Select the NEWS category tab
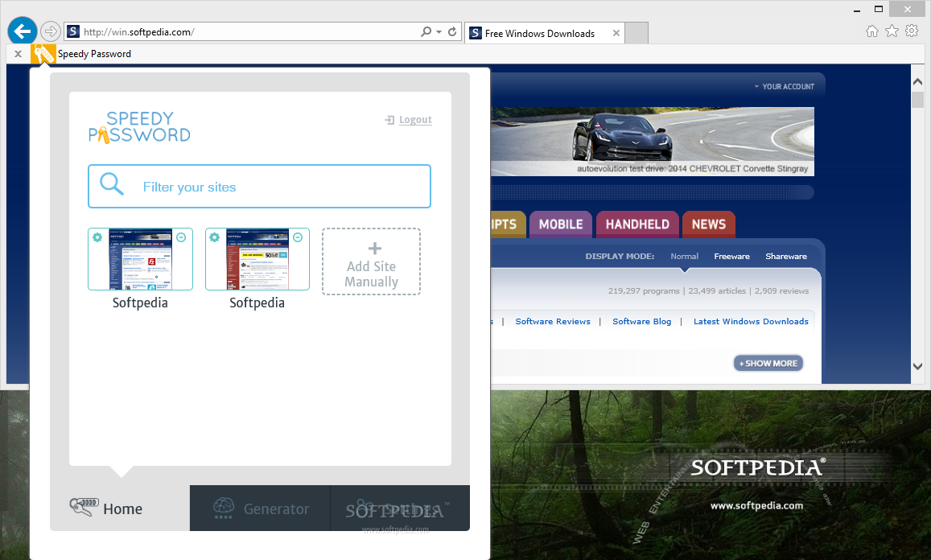 [708, 224]
